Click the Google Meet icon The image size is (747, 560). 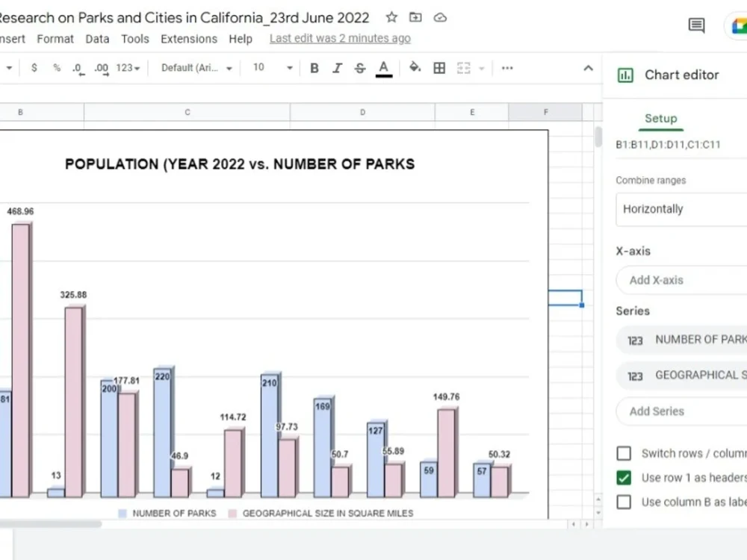coord(740,25)
